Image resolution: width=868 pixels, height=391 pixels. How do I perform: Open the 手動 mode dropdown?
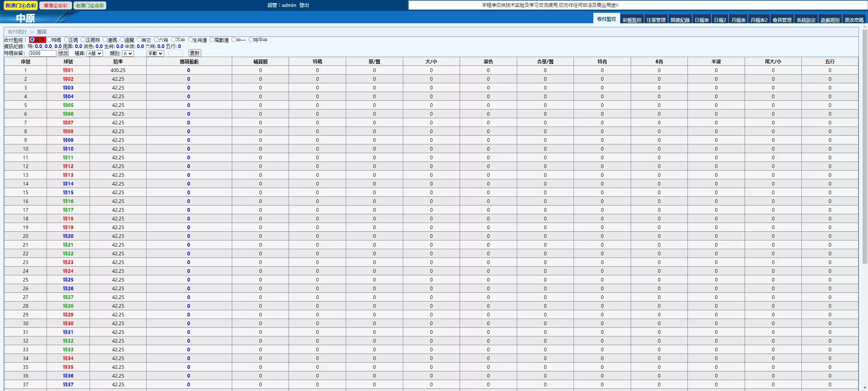tap(155, 53)
